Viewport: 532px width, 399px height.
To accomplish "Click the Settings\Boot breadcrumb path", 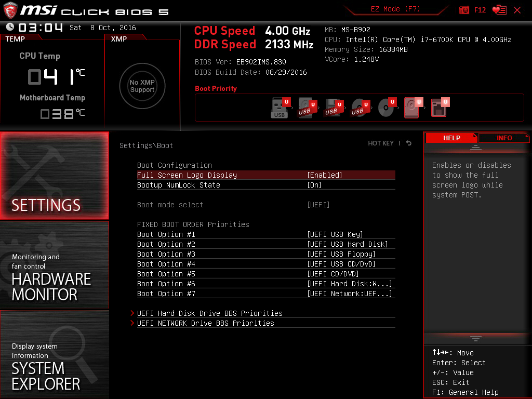I will click(x=146, y=145).
